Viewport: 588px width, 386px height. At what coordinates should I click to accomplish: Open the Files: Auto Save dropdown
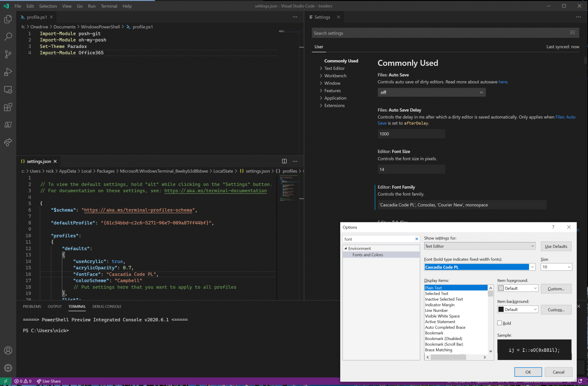(431, 92)
